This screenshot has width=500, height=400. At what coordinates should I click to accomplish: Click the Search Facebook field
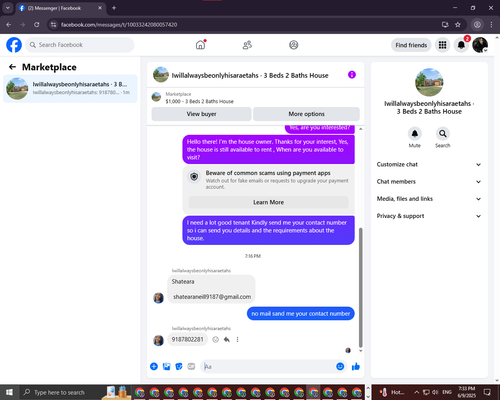80,45
